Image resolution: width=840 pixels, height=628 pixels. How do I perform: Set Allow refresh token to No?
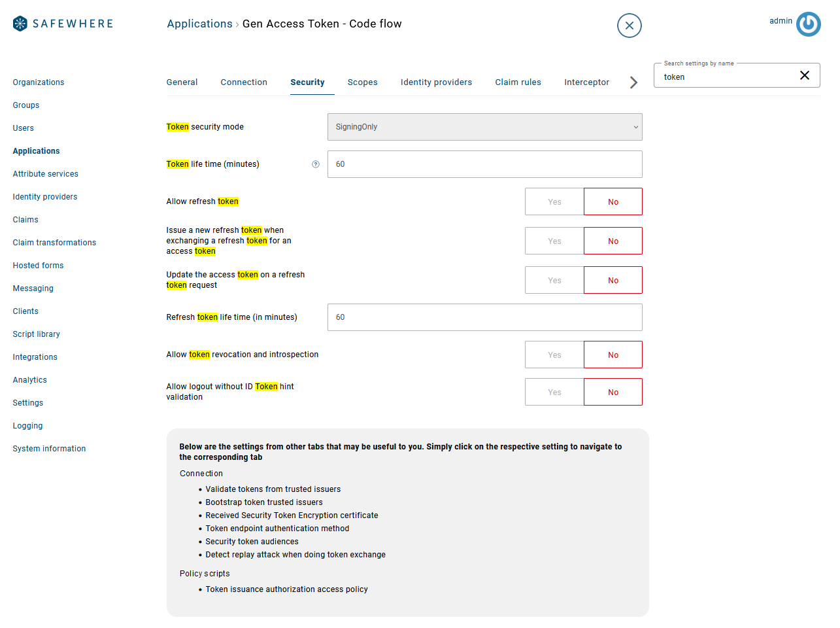tap(613, 201)
